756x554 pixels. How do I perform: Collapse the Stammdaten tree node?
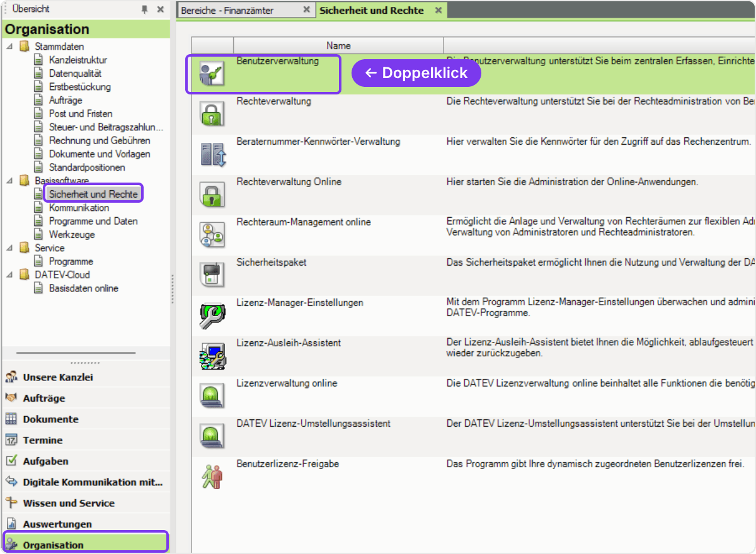[x=9, y=46]
